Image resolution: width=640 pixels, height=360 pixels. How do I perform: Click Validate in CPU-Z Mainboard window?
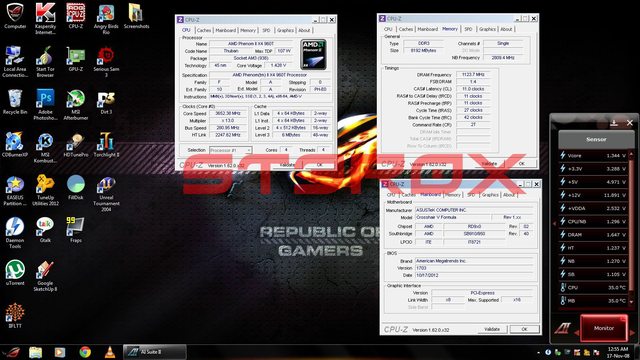[492, 329]
